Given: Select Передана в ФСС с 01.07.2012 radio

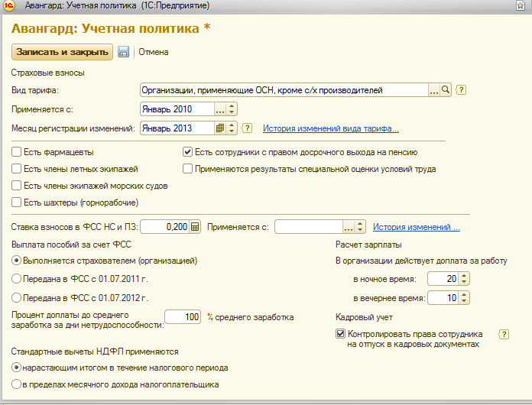Looking at the screenshot, I should (16, 298).
